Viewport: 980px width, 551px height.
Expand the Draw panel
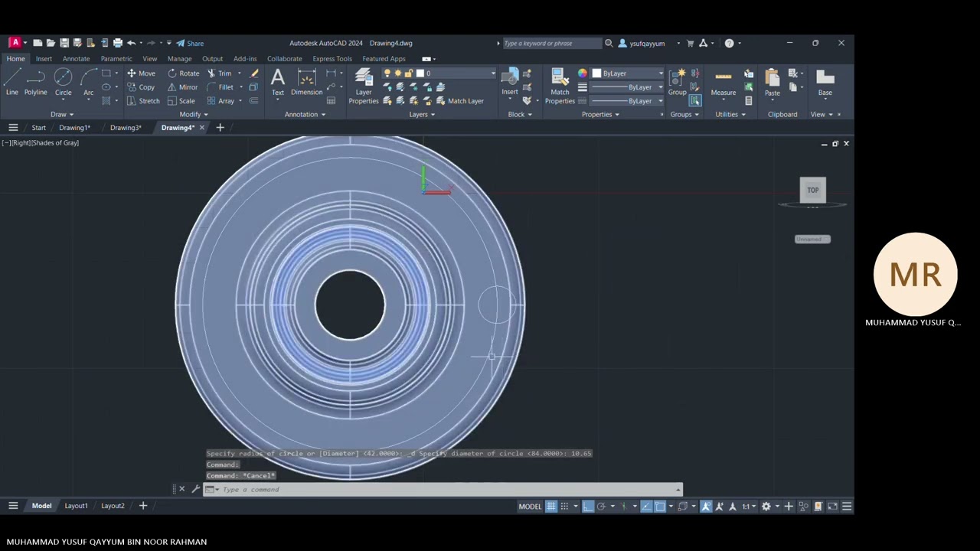tap(62, 114)
